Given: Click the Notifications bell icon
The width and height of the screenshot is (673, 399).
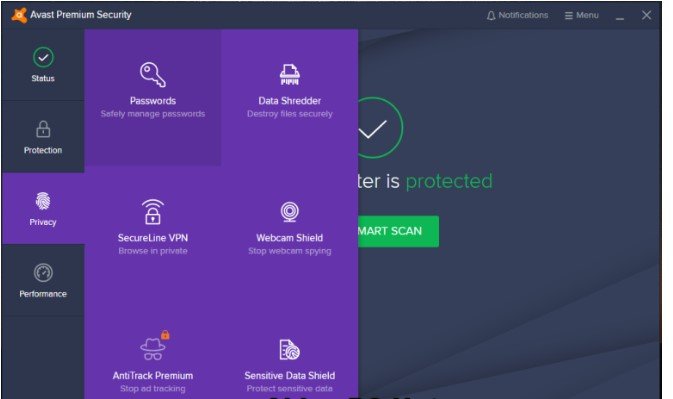Looking at the screenshot, I should coord(491,15).
